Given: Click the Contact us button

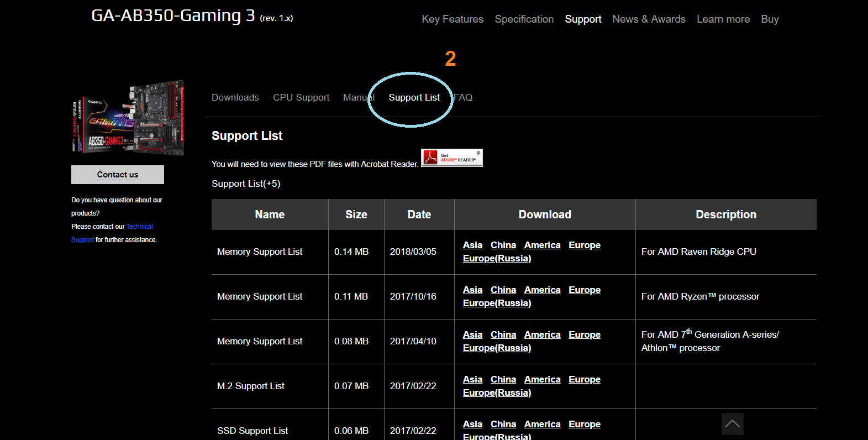Looking at the screenshot, I should (118, 175).
